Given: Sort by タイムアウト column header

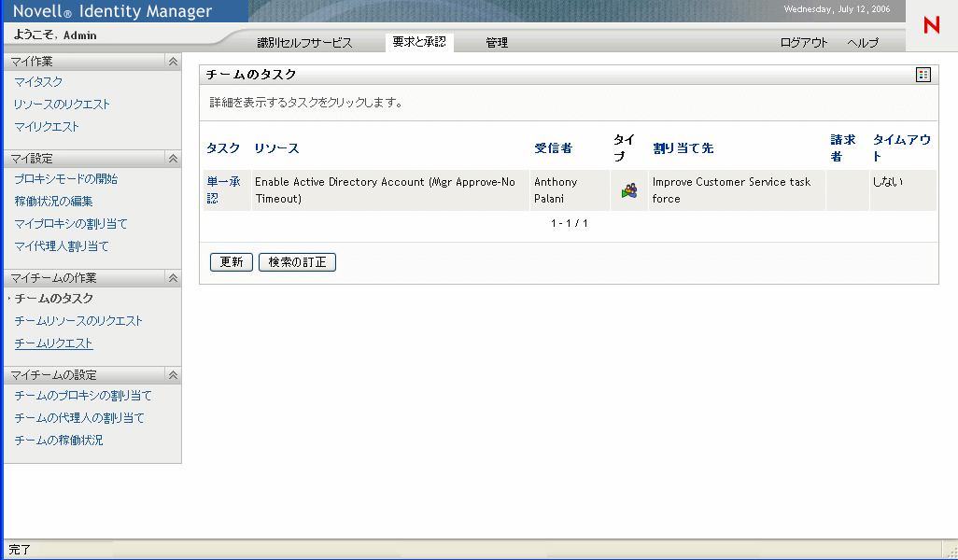Looking at the screenshot, I should coord(902,148).
